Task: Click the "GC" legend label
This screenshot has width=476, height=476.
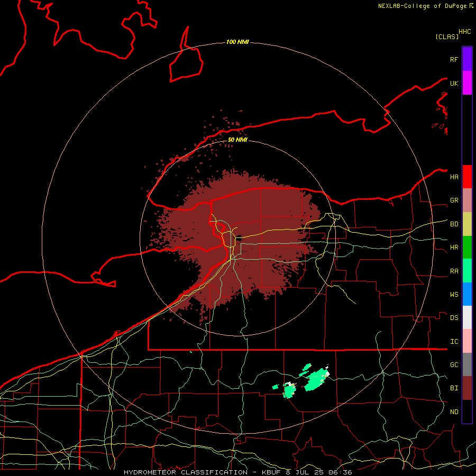Action: click(454, 365)
